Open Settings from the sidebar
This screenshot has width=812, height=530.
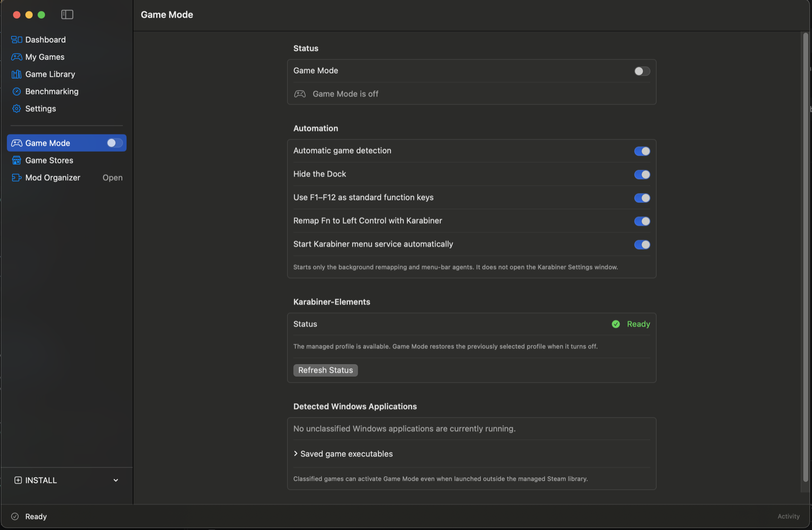pos(66,109)
